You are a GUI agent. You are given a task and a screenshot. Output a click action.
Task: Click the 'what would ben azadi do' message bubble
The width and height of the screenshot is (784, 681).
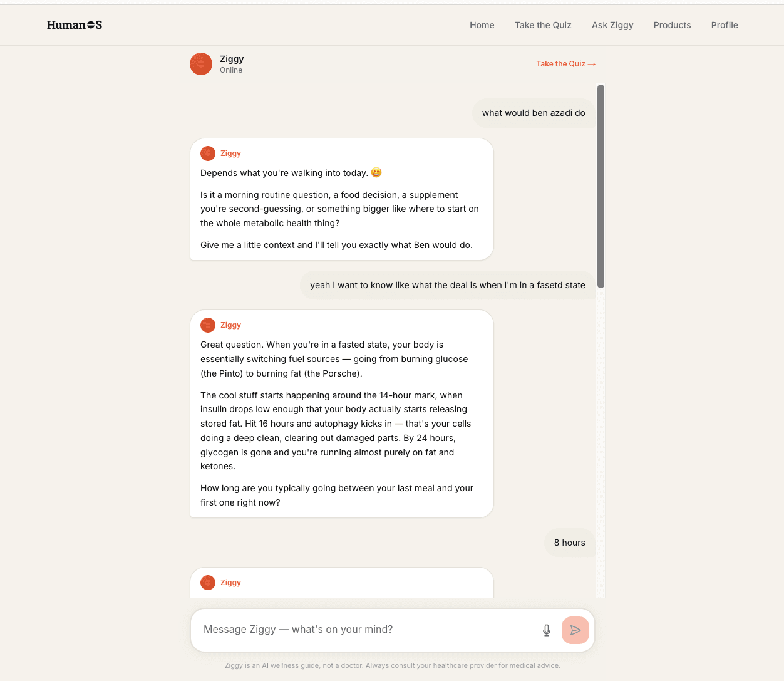point(534,113)
